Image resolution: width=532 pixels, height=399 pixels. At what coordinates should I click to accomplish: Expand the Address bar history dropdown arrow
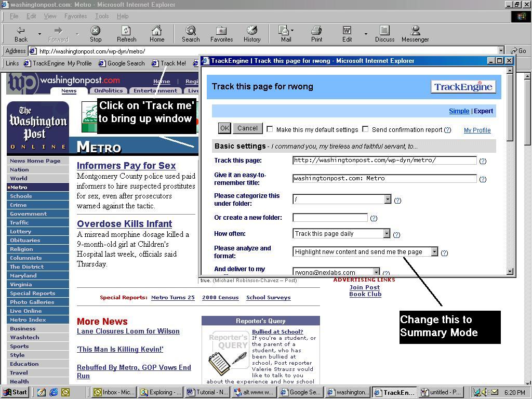501,51
